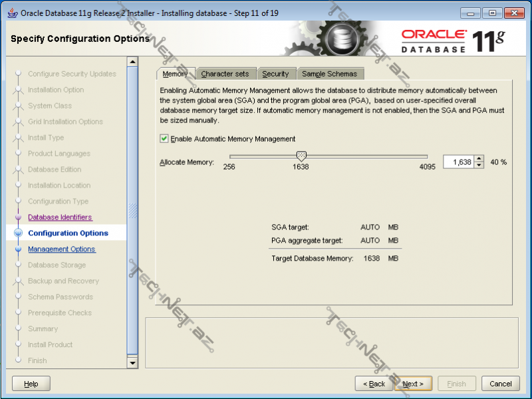Image resolution: width=532 pixels, height=399 pixels.
Task: Select the Memory tab
Action: (x=176, y=74)
